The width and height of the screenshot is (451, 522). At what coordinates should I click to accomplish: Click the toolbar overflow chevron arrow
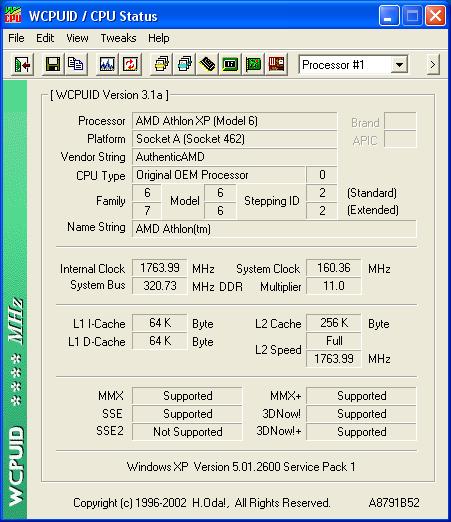coord(433,64)
